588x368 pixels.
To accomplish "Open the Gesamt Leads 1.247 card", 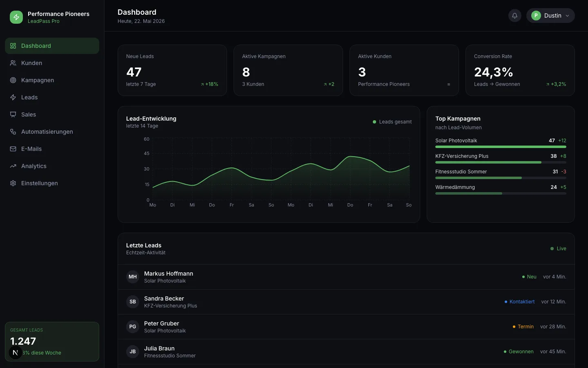I will [x=52, y=341].
